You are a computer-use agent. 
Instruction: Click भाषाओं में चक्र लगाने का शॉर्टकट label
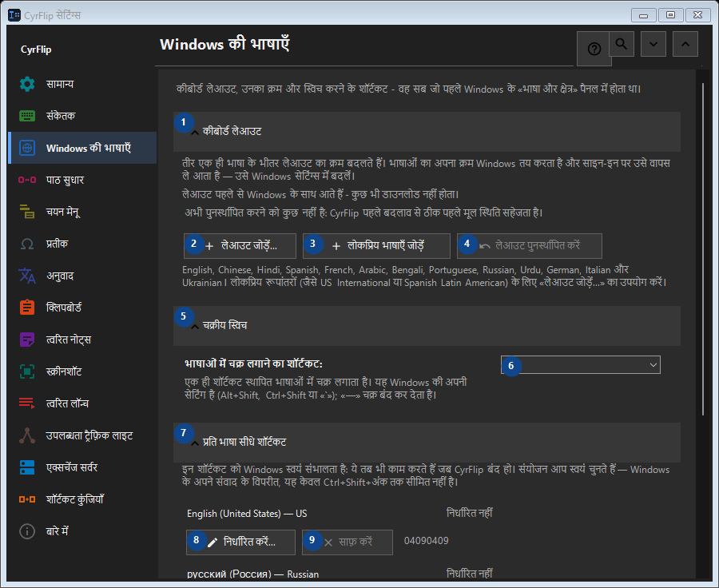[253, 364]
